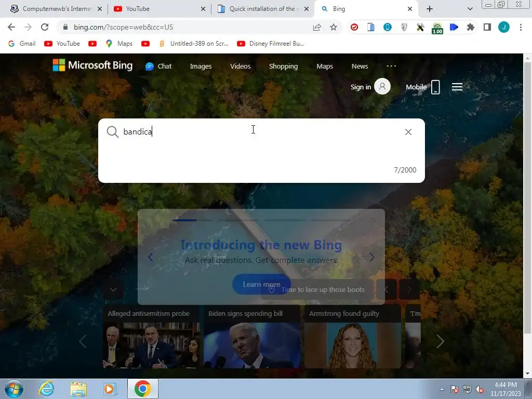
Task: Open Windows Explorer from the taskbar
Action: tap(78, 389)
